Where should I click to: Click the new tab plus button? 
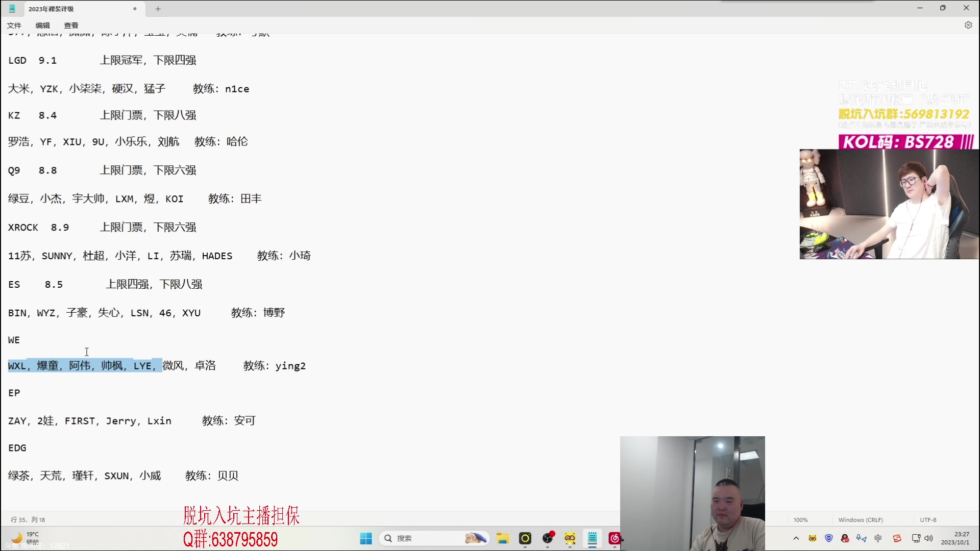coord(158,9)
